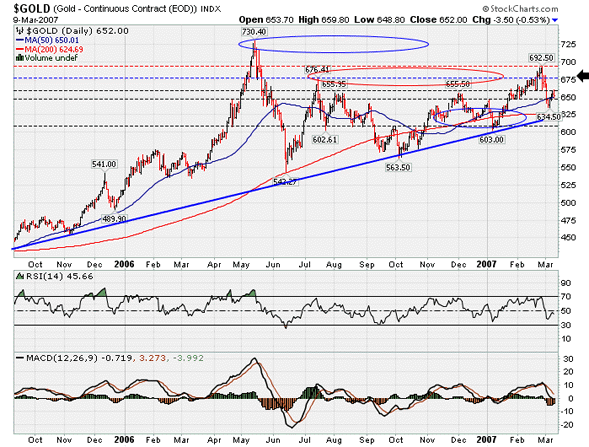Click the 563.50 low price label
This screenshot has height=447, width=589.
tap(398, 167)
